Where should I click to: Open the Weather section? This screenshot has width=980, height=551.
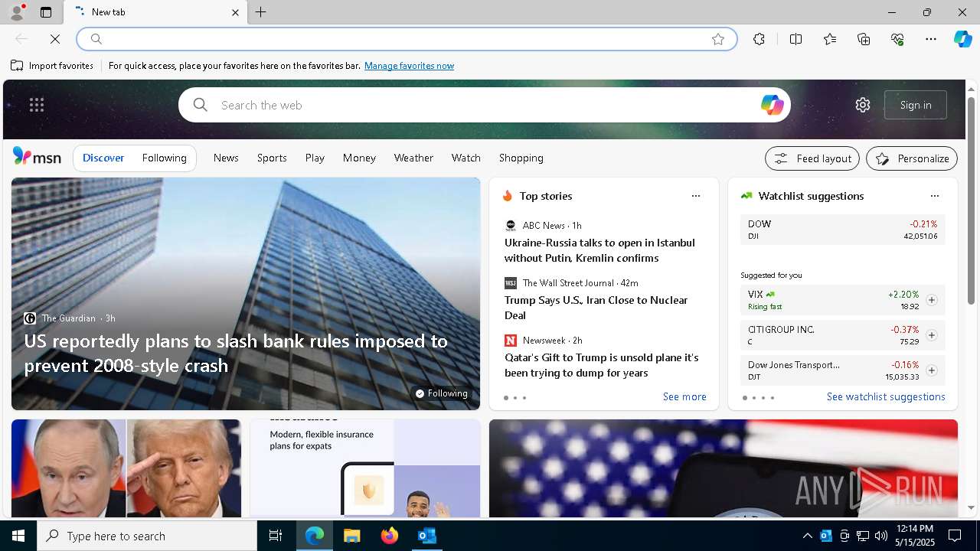(x=413, y=158)
